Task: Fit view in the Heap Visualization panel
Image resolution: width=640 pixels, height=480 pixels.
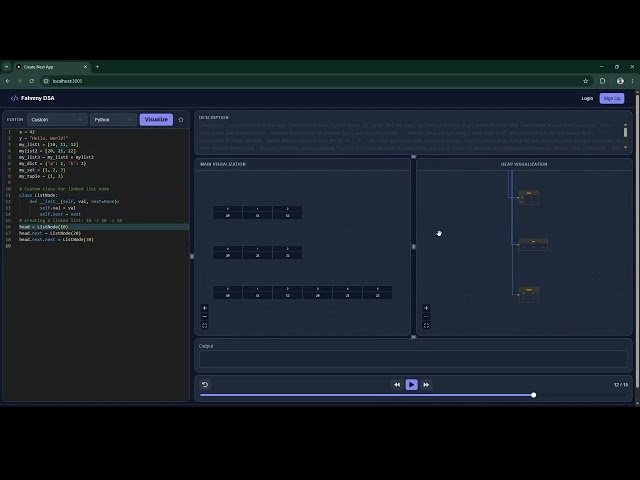Action: [x=426, y=325]
